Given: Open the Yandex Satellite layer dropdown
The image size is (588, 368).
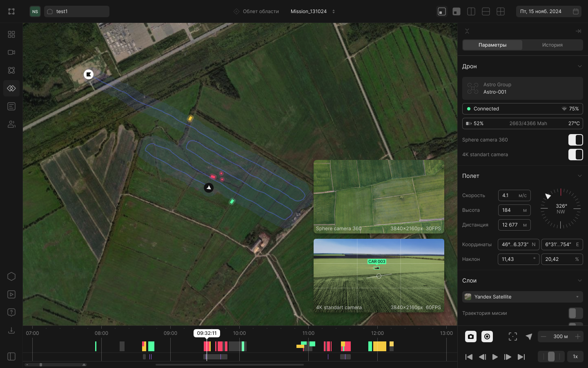Looking at the screenshot, I should [522, 297].
